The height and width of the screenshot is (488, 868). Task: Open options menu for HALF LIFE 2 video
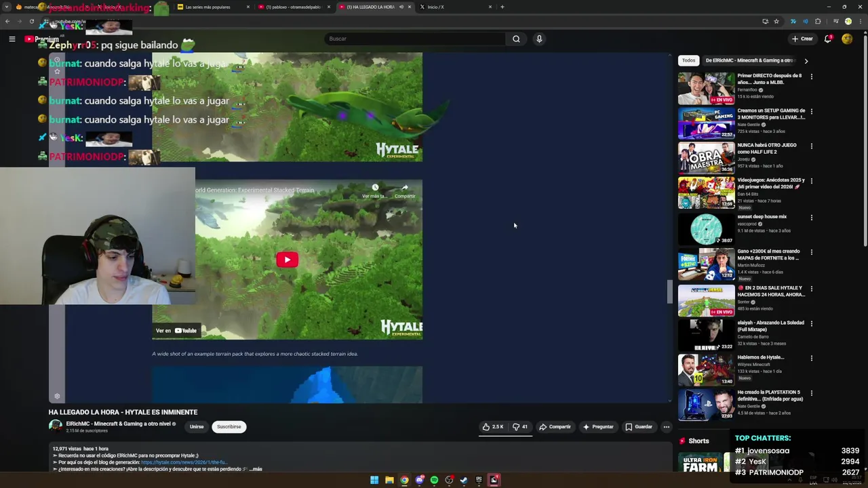point(811,146)
